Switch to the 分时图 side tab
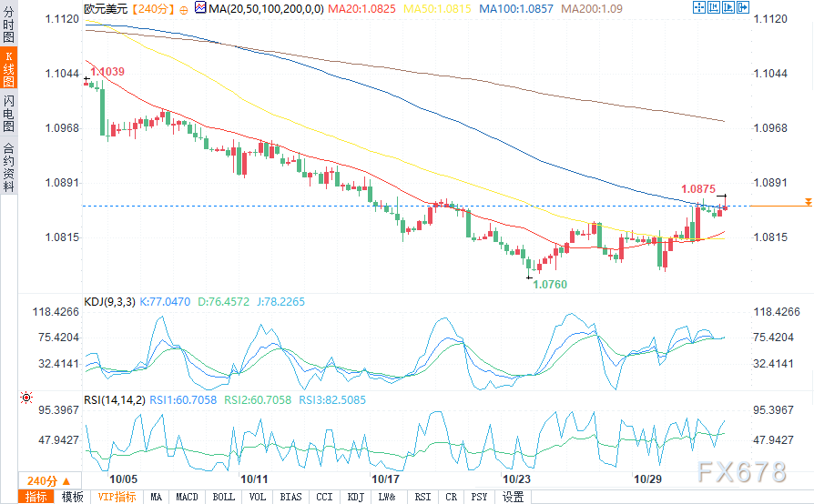 click(8, 25)
